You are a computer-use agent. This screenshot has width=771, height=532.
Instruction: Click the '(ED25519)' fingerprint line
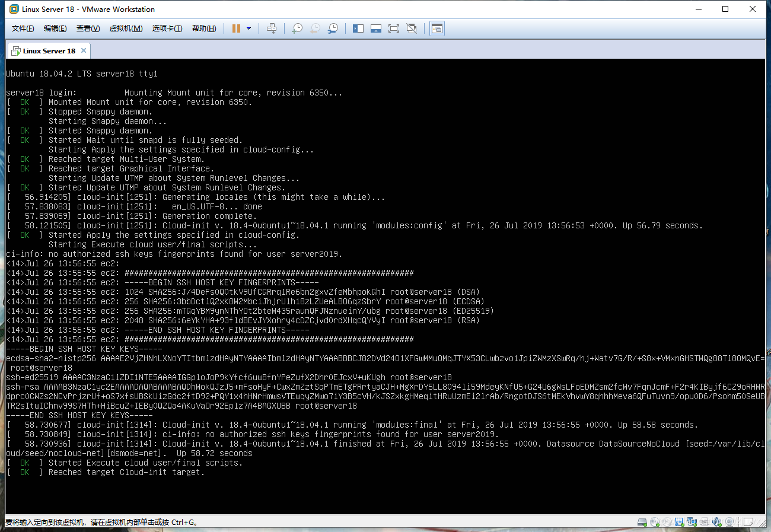[x=250, y=311]
